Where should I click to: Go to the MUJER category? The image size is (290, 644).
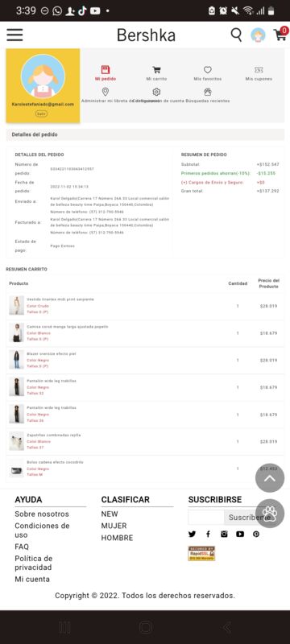pyautogui.click(x=114, y=526)
